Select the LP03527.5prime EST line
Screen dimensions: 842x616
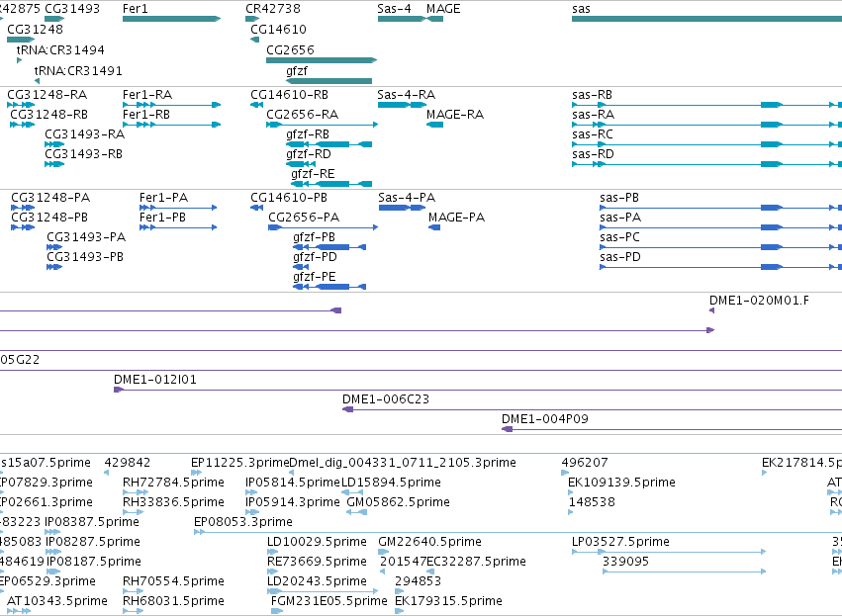pyautogui.click(x=669, y=552)
